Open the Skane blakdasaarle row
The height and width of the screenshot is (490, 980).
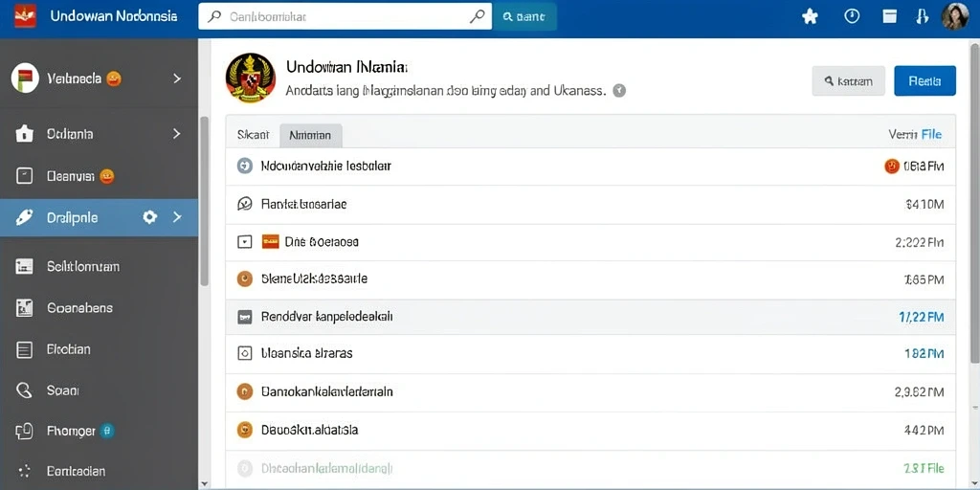(590, 279)
